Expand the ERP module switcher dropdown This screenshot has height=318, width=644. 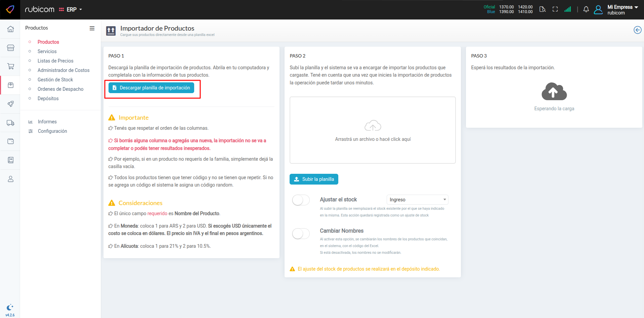[x=71, y=9]
